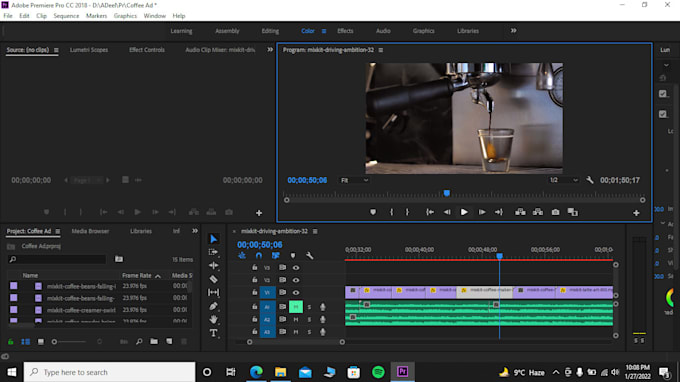Click Mark In in Program monitor

(x=392, y=212)
